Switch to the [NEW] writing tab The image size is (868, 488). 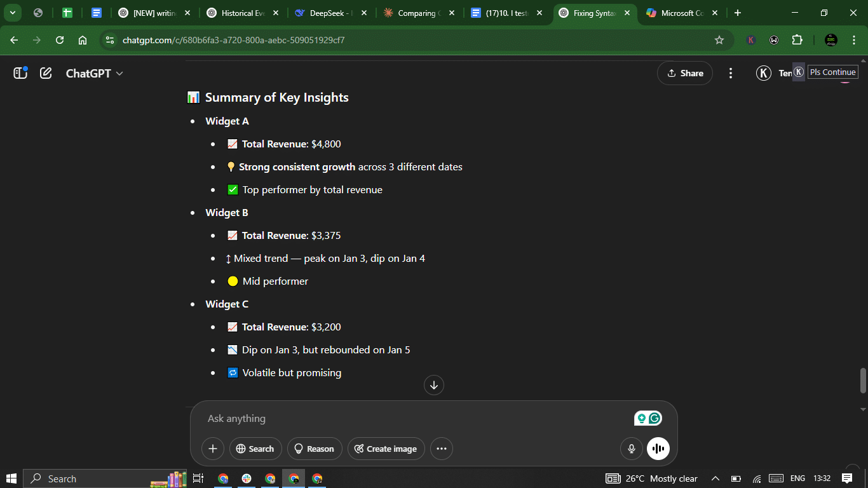coord(154,13)
